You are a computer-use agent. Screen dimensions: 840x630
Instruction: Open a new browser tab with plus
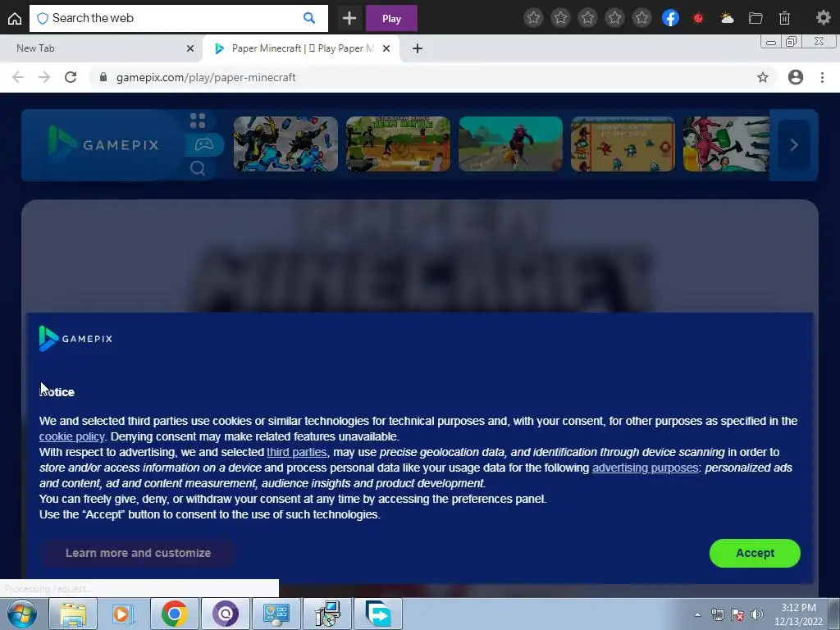pyautogui.click(x=418, y=48)
